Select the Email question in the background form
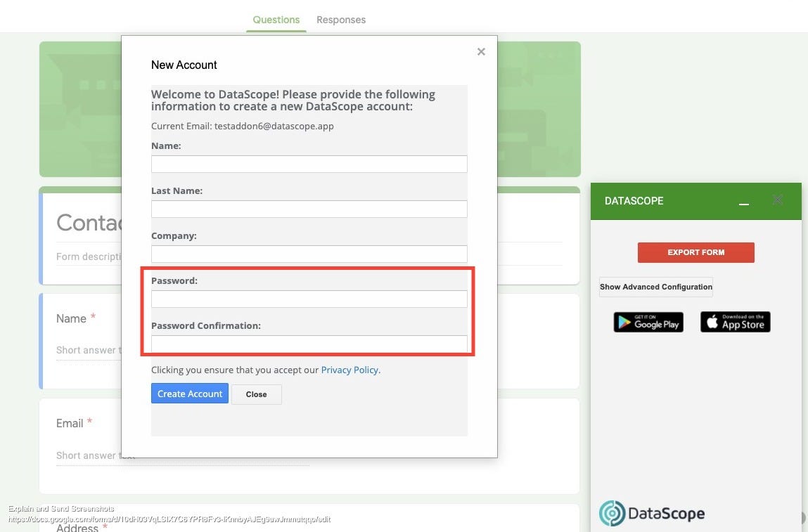This screenshot has height=532, width=808. tap(80, 446)
